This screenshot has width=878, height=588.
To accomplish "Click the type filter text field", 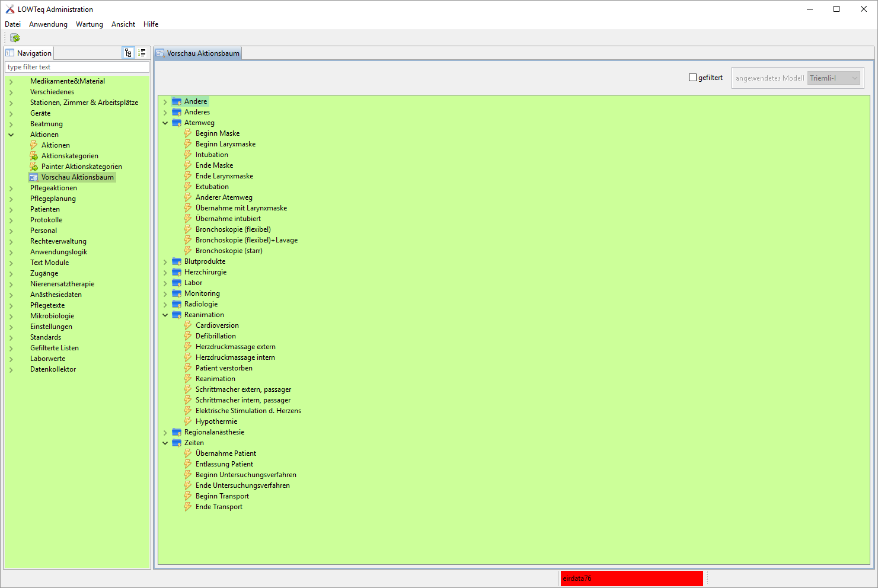I will [76, 67].
